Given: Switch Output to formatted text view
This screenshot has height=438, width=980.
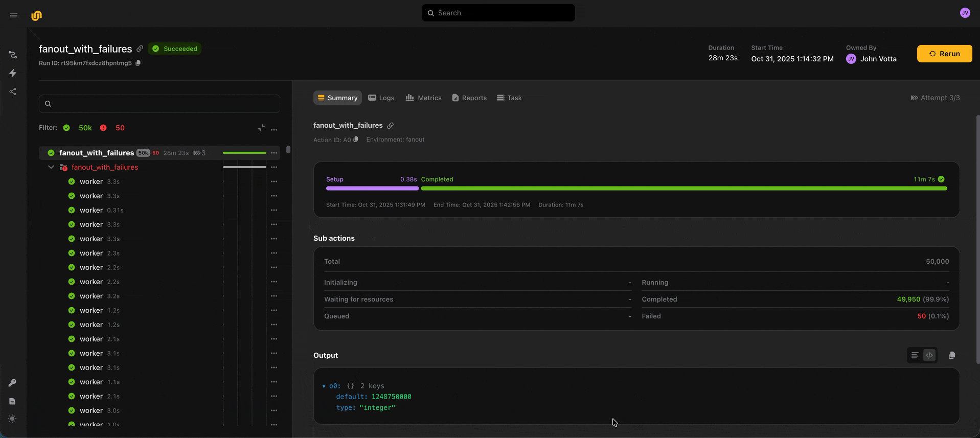Looking at the screenshot, I should point(915,355).
